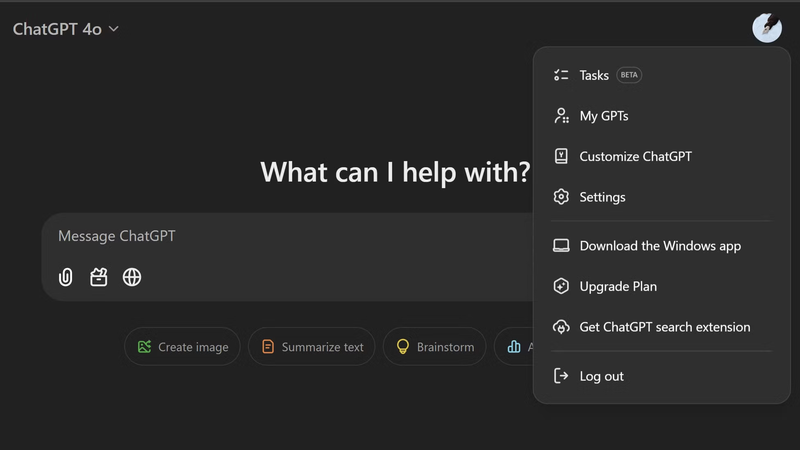This screenshot has height=450, width=800.
Task: Open Tasks from the profile menu
Action: click(594, 75)
